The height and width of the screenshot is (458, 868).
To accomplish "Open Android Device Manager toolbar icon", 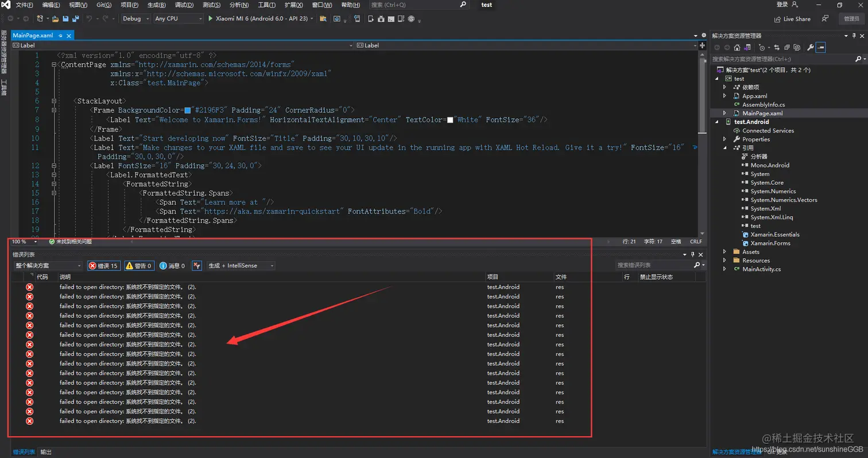I will [x=370, y=18].
